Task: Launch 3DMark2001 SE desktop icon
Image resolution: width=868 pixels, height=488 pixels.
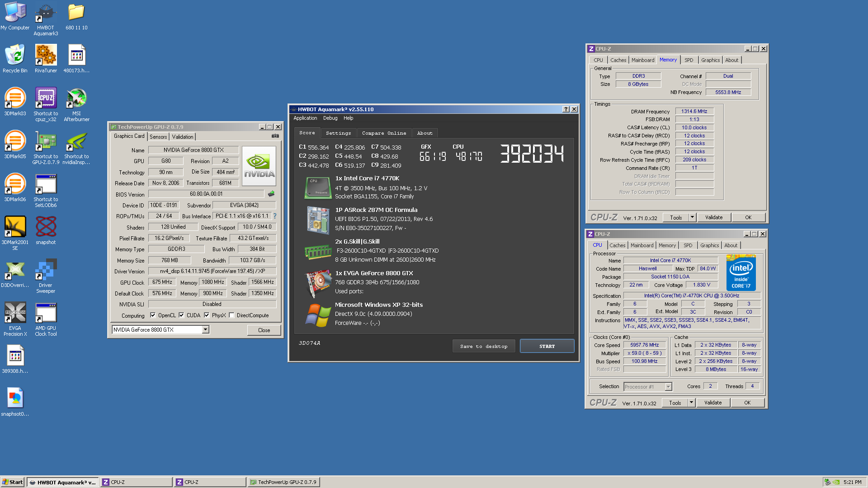Action: (x=15, y=233)
